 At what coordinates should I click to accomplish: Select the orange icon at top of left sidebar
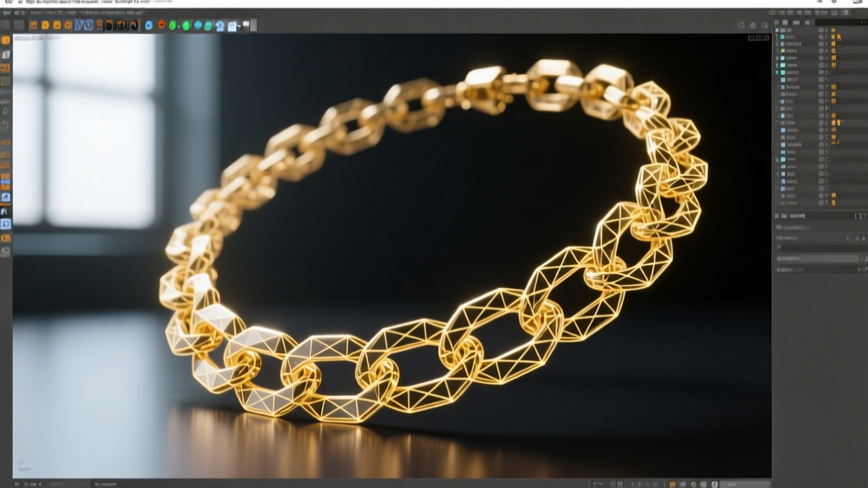[x=6, y=40]
